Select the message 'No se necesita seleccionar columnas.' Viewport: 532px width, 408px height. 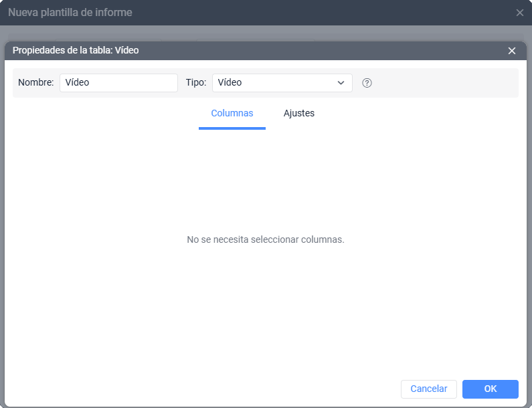pos(266,239)
